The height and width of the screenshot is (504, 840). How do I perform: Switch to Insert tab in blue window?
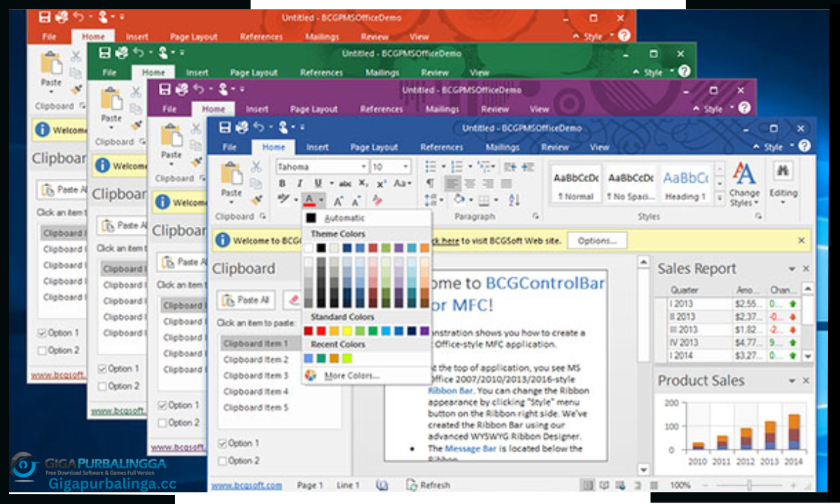317,147
